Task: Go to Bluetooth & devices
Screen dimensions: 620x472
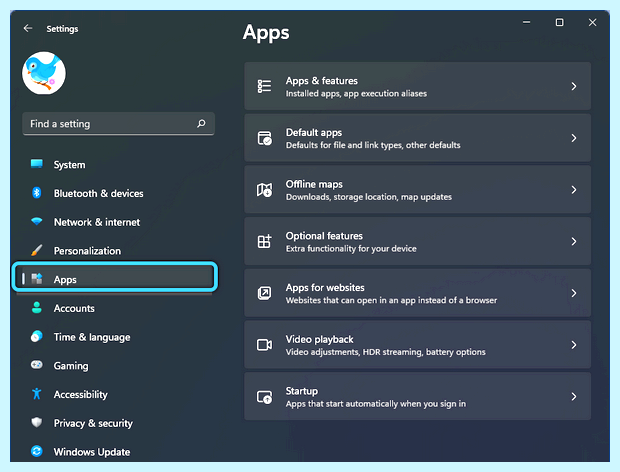Action: coord(98,193)
